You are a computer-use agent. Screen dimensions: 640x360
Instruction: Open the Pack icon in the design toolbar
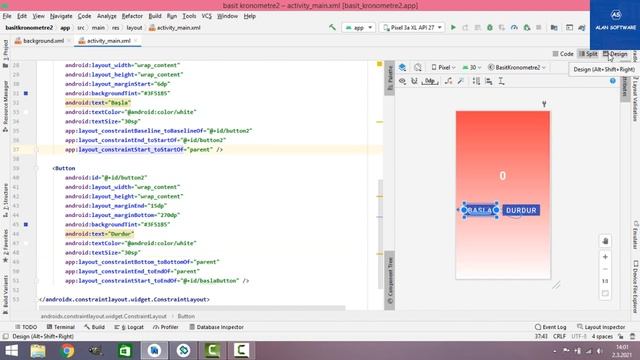click(476, 81)
